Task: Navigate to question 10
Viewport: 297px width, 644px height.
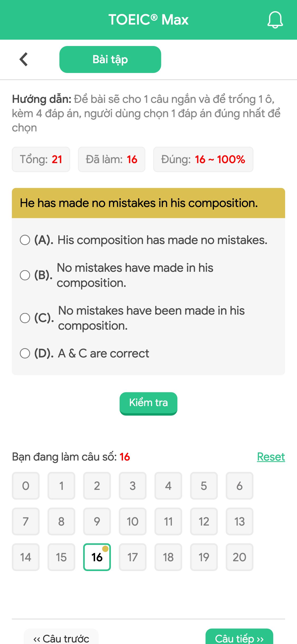Action: [x=133, y=522]
